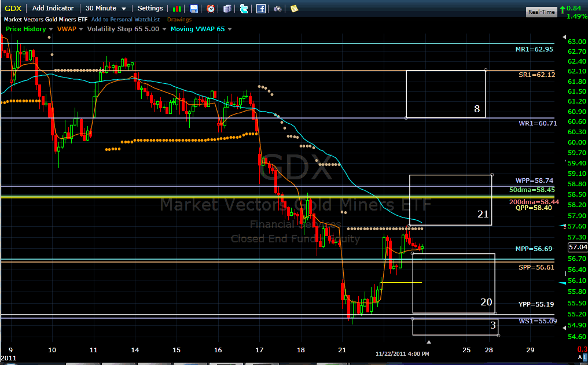This screenshot has width=588, height=365.
Task: Click the 1.49% percent change value
Action: click(x=577, y=17)
